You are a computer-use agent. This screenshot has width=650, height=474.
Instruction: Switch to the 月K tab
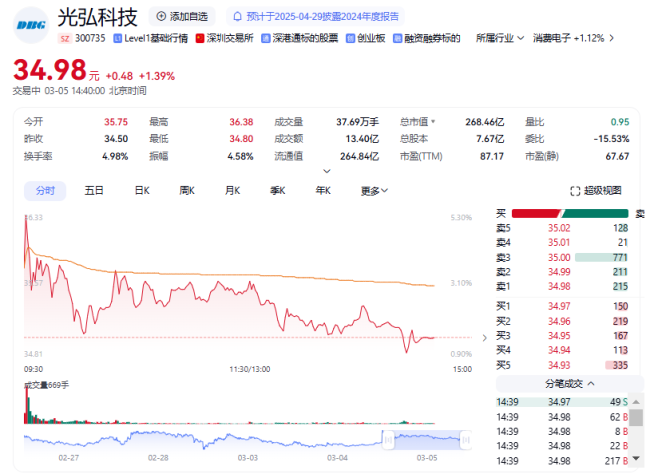[x=232, y=191]
